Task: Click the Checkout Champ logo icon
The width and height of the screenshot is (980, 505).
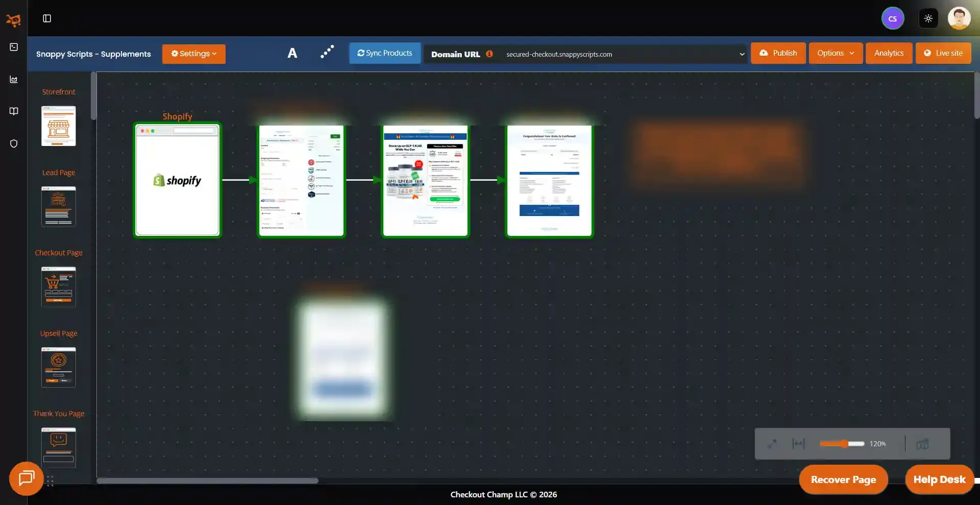Action: 13,20
